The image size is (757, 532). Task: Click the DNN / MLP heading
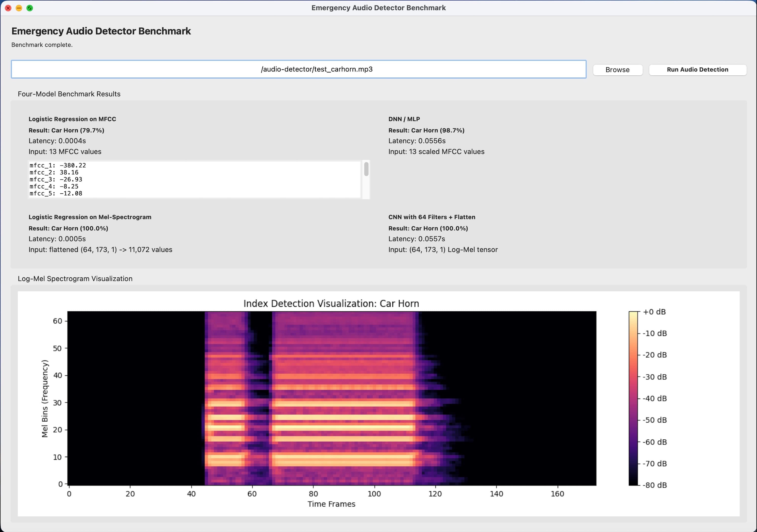tap(404, 119)
